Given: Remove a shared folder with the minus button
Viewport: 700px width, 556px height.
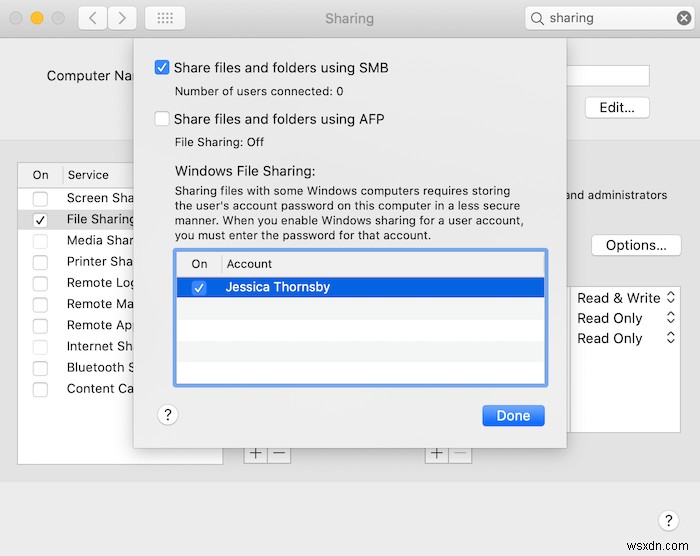Looking at the screenshot, I should point(279,455).
